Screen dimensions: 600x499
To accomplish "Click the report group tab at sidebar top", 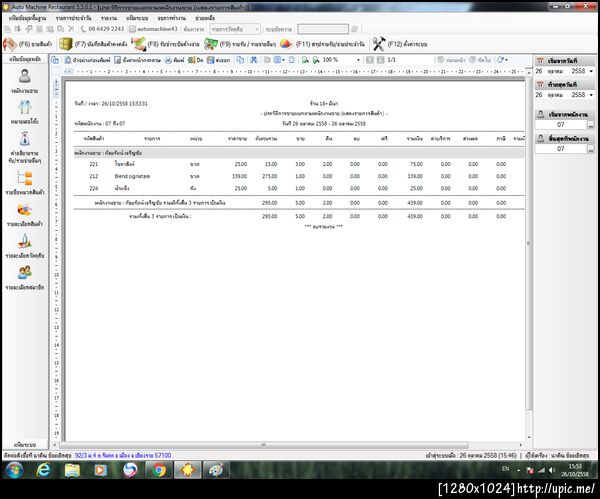I will pyautogui.click(x=25, y=59).
